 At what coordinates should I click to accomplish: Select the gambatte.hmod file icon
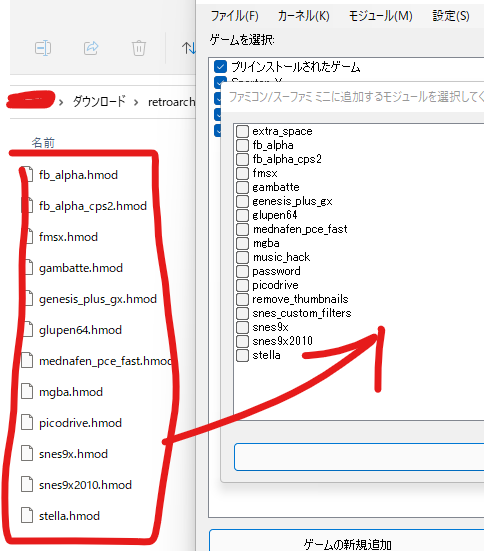27,268
